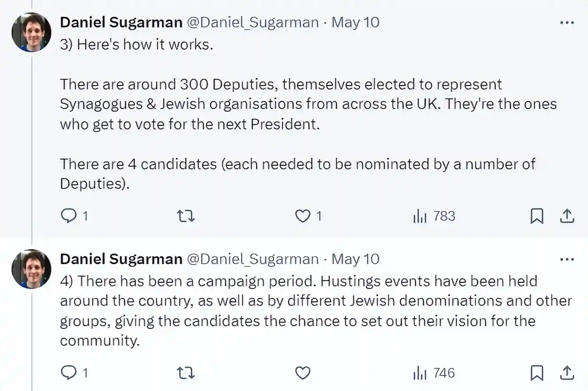This screenshot has width=588, height=391.
Task: Open Daniel Sugarman name link in first tweet
Action: pyautogui.click(x=121, y=22)
